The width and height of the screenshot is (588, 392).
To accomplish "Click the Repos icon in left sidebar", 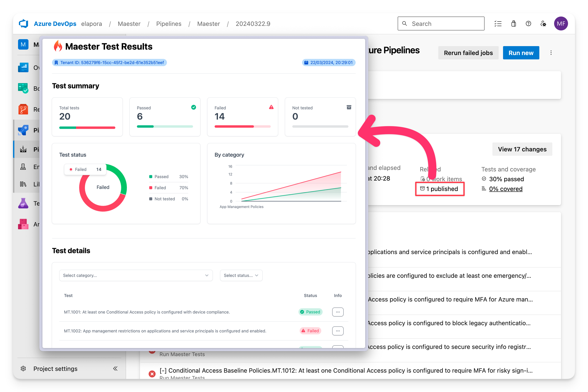I will point(24,108).
